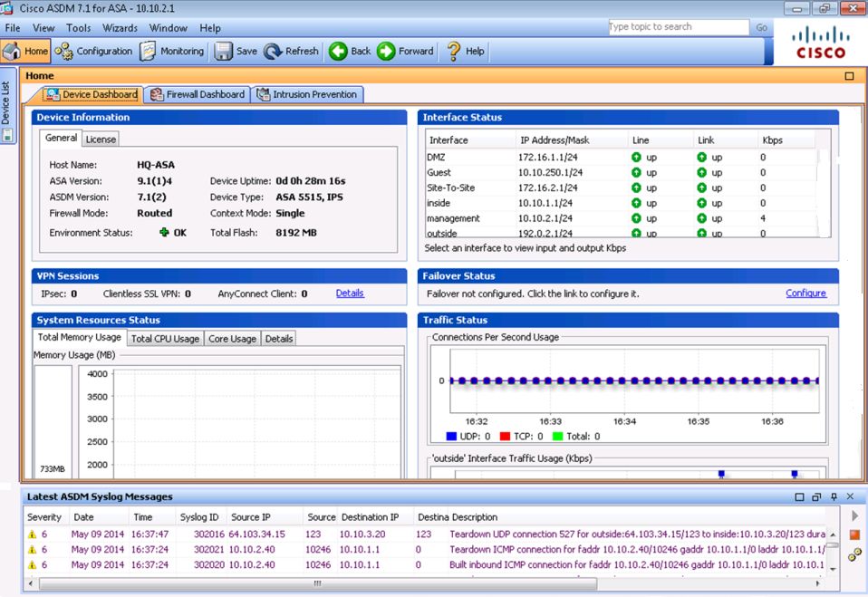Click the Save floppy disk icon
This screenshot has width=868, height=597.
[224, 52]
